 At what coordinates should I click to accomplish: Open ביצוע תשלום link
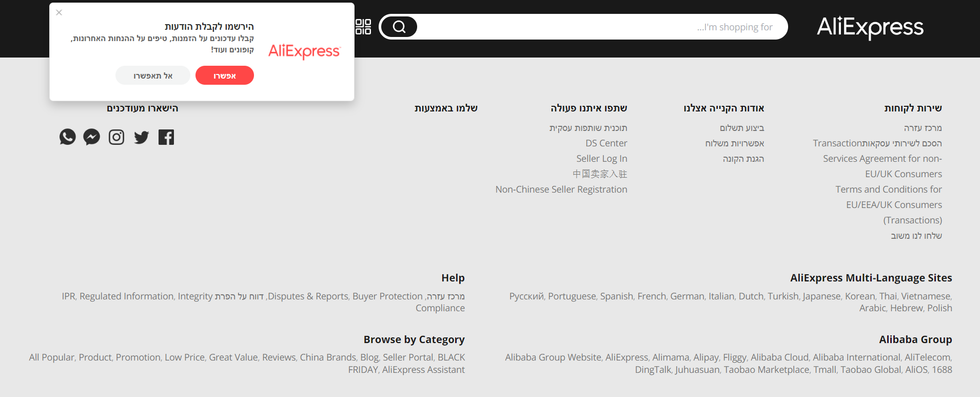pyautogui.click(x=742, y=128)
